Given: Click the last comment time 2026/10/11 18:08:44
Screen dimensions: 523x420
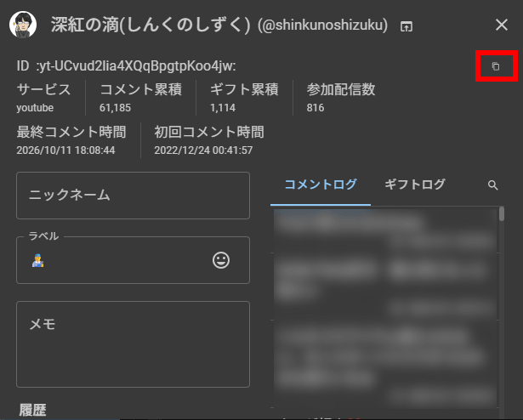Looking at the screenshot, I should [x=65, y=150].
